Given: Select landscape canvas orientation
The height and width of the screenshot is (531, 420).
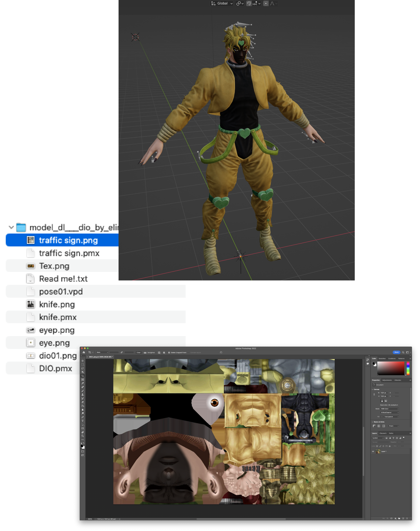Looking at the screenshot, I should tap(386, 401).
